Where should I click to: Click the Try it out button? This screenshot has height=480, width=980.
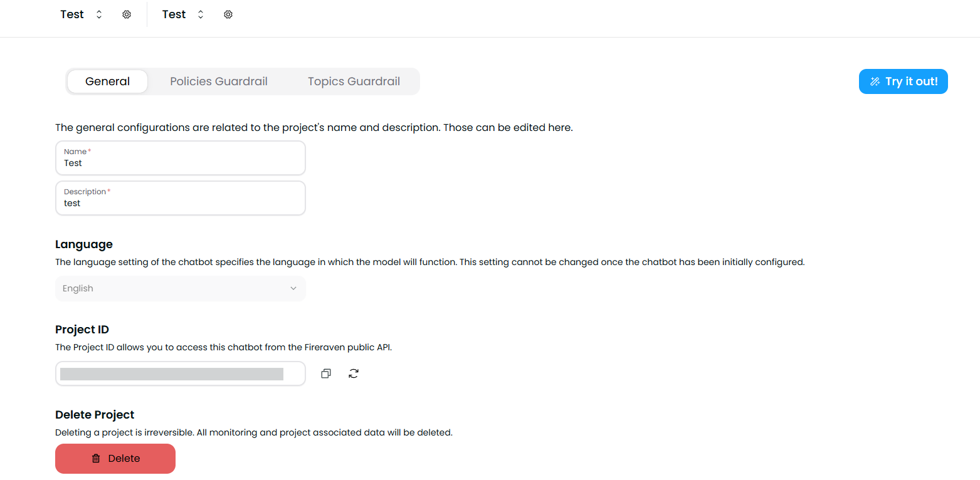pos(904,81)
